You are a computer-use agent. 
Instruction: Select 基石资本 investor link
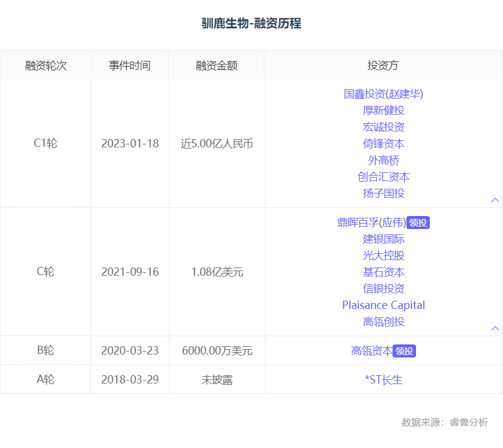383,272
